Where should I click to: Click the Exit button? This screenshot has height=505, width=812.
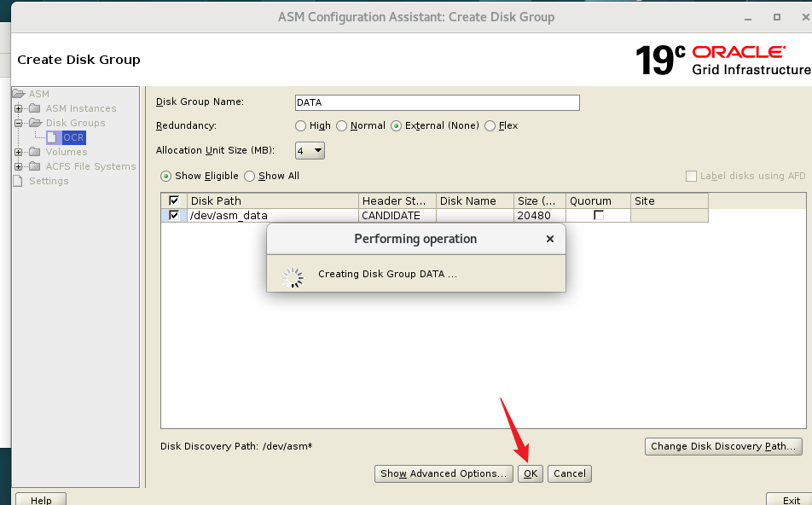(791, 499)
